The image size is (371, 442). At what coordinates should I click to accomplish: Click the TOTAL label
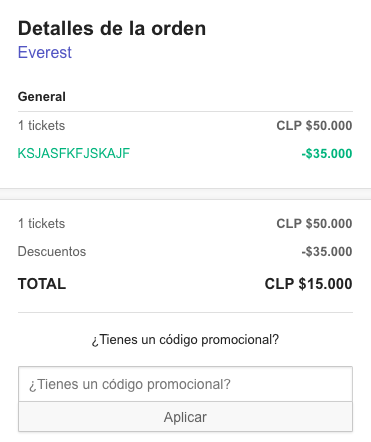[42, 284]
